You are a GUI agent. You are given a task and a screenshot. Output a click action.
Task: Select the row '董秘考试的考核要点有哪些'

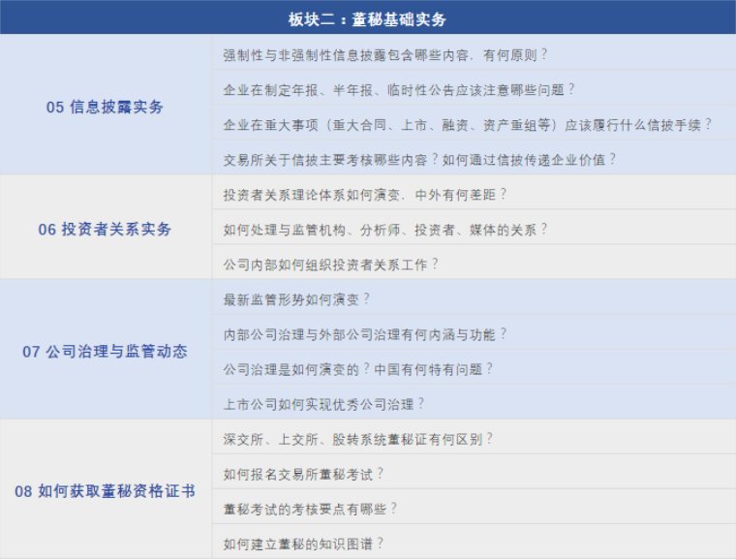click(310, 508)
